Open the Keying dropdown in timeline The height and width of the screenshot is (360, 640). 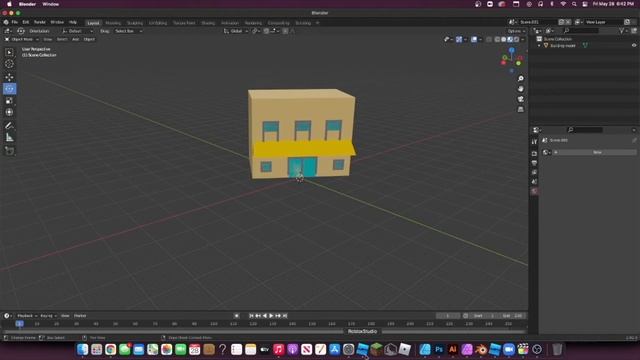point(48,316)
